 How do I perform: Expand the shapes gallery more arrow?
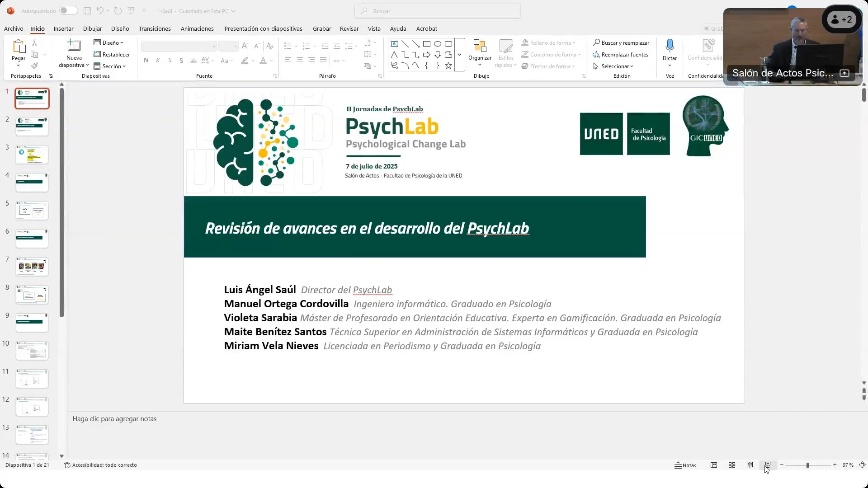coord(459,55)
